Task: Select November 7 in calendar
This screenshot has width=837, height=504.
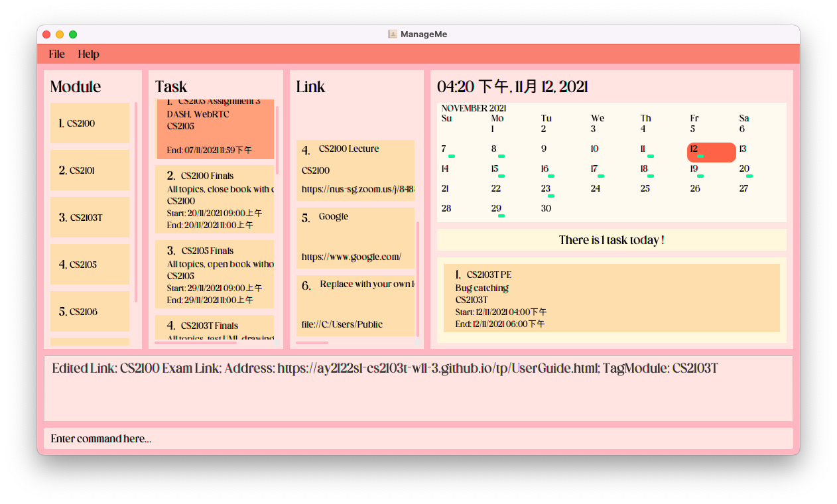Action: click(444, 149)
